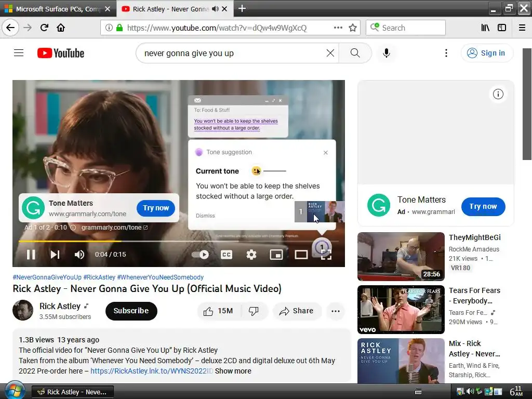The image size is (532, 399).
Task: Mute the tab via speaker icon
Action: tap(215, 9)
